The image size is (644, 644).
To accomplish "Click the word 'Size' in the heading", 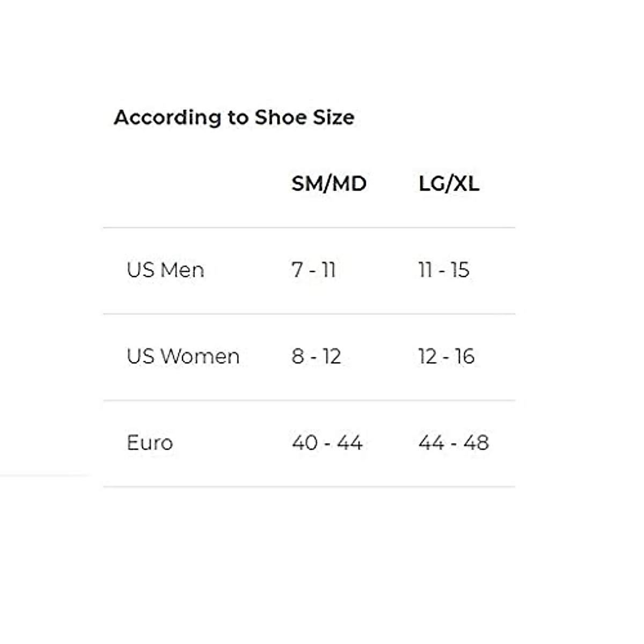I will click(334, 118).
